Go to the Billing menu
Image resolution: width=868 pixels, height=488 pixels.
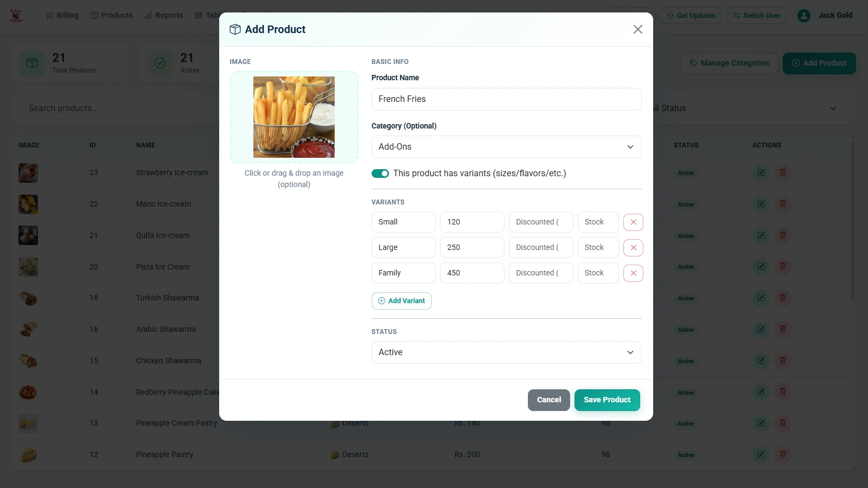coord(62,15)
